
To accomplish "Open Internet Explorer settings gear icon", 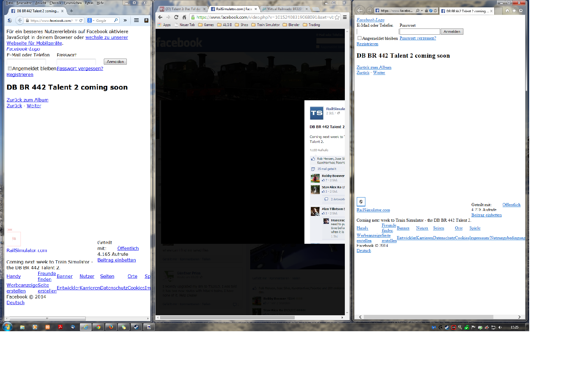I will 521,11.
